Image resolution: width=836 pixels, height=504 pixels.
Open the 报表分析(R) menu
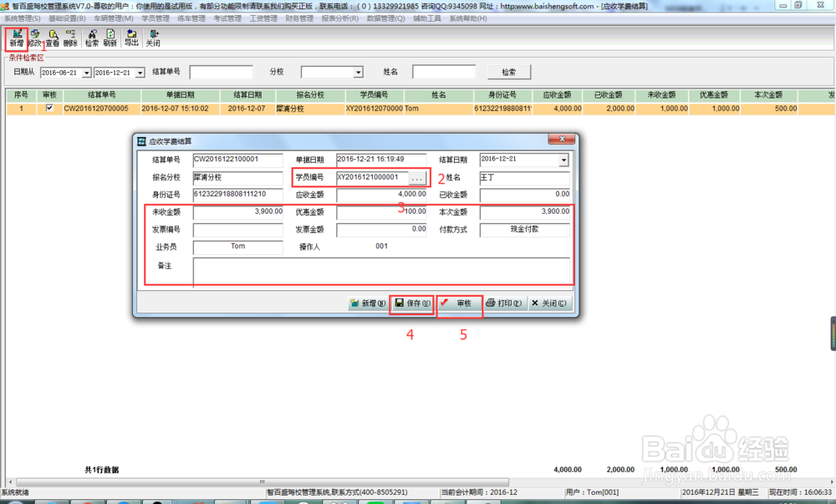click(339, 18)
